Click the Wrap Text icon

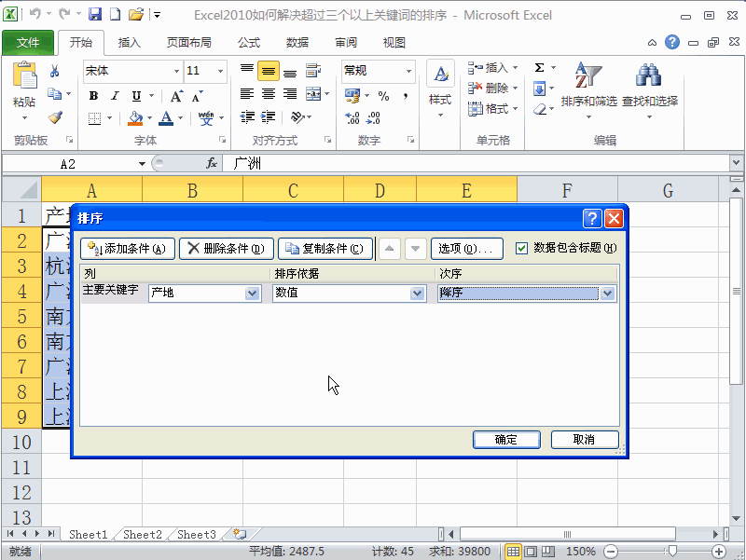pyautogui.click(x=313, y=71)
